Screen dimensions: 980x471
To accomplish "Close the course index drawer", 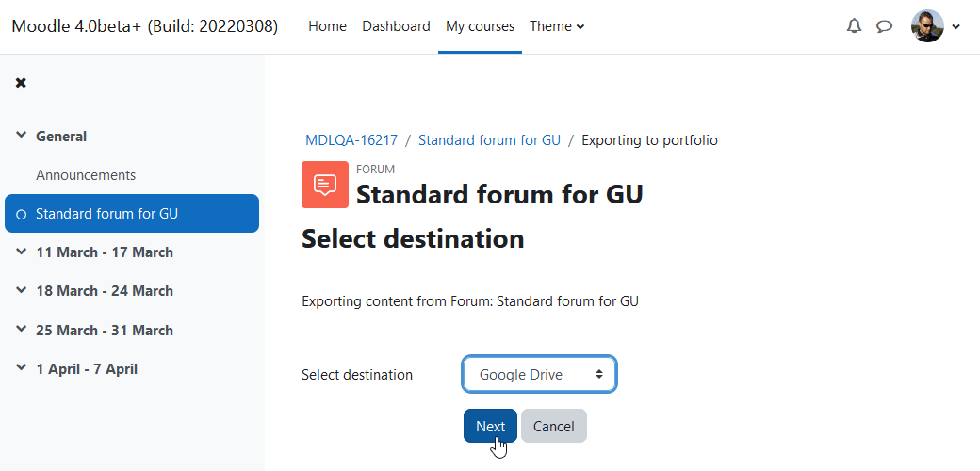I will (x=21, y=83).
